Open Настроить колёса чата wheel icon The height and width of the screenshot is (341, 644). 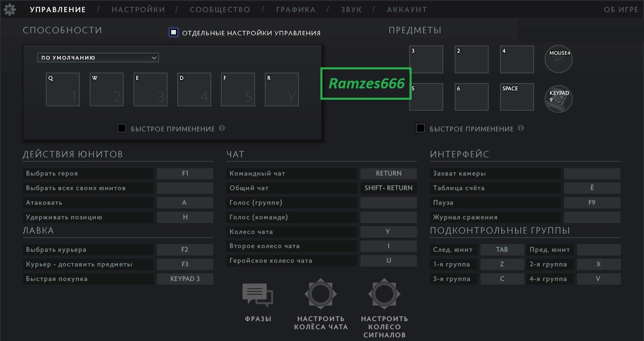(x=320, y=294)
